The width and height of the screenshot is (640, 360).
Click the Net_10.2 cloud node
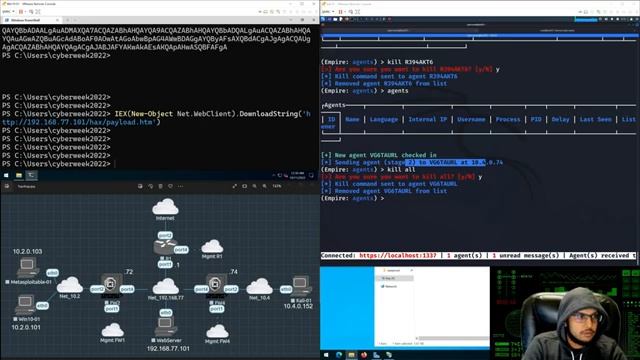click(x=70, y=284)
